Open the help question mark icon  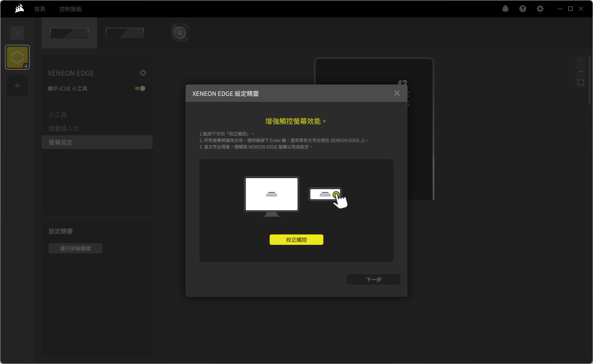[523, 9]
